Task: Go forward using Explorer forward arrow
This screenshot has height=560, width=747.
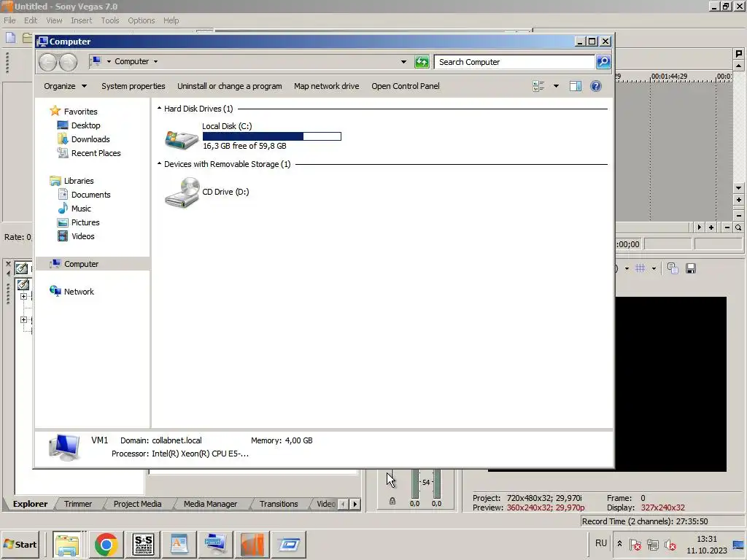Action: click(x=68, y=62)
